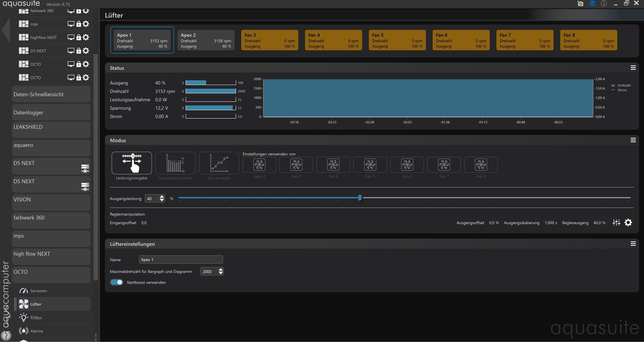Viewport: 644px width, 342px height.
Task: Click the Ausgangsleistung number field
Action: pyautogui.click(x=152, y=199)
